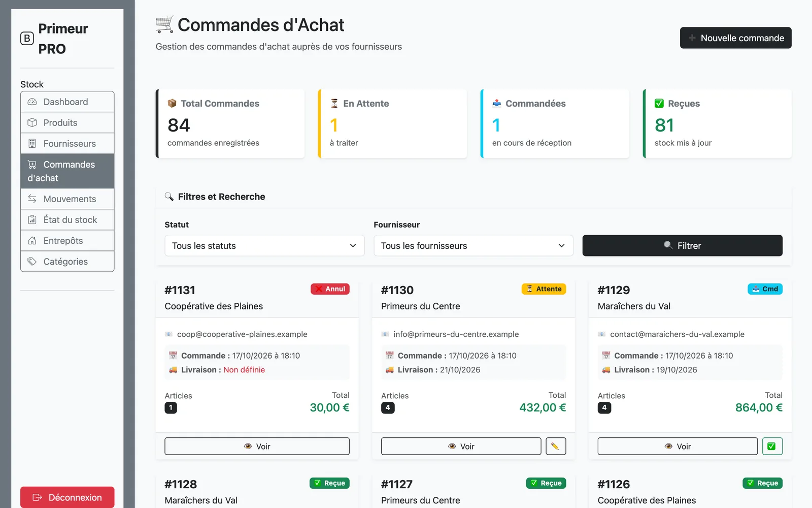This screenshot has height=508, width=812.
Task: Click the box icon in Total Commandes
Action: coord(172,103)
